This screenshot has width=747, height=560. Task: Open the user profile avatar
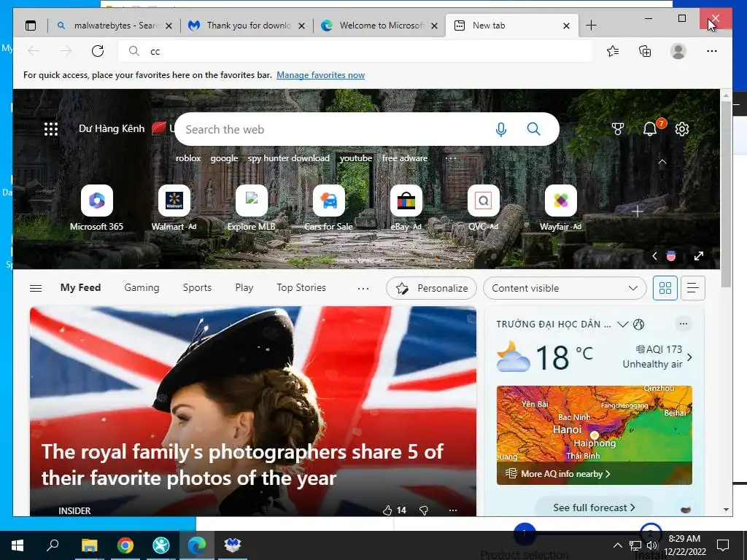click(x=678, y=51)
